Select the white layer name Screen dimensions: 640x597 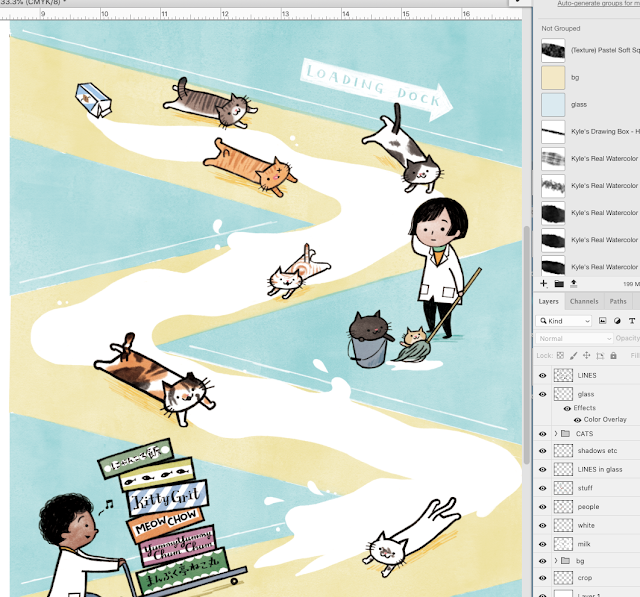tap(586, 526)
